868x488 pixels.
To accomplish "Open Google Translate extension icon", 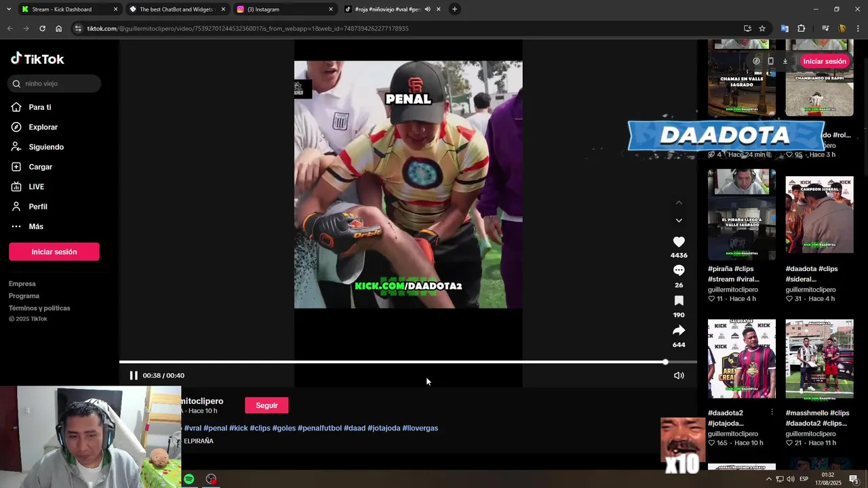I will 785,28.
